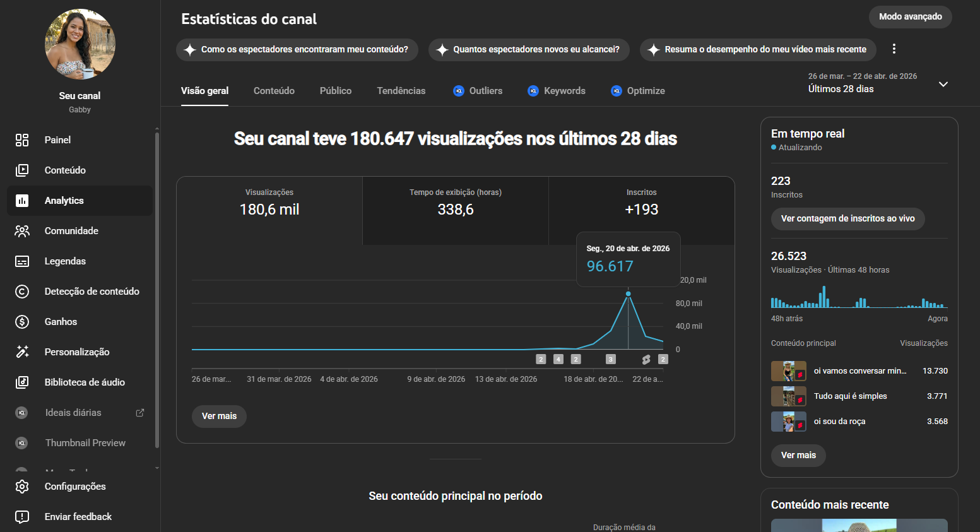Launch Thumbnail Preview tool
The image size is (980, 532).
[x=80, y=443]
